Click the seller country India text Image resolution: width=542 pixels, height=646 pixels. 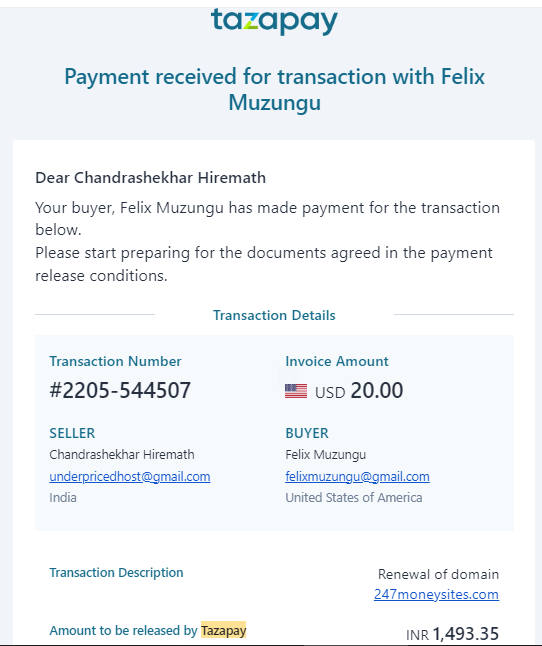(63, 497)
